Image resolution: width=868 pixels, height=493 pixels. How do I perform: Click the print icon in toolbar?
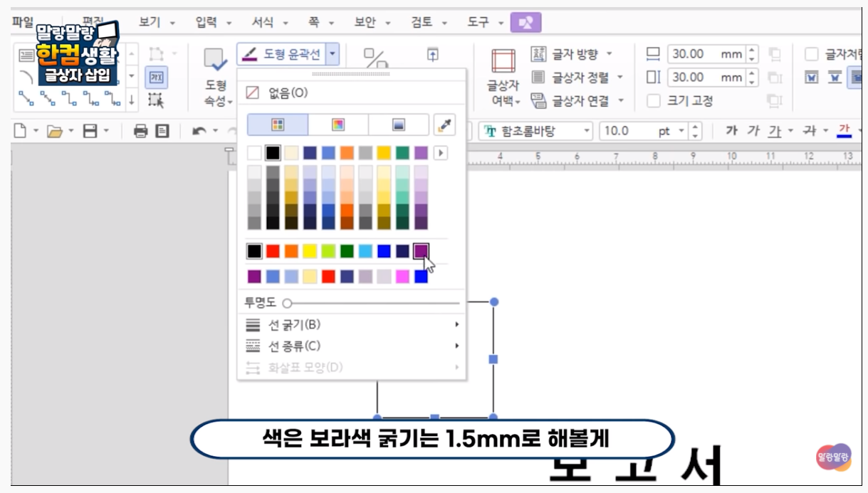pyautogui.click(x=141, y=131)
